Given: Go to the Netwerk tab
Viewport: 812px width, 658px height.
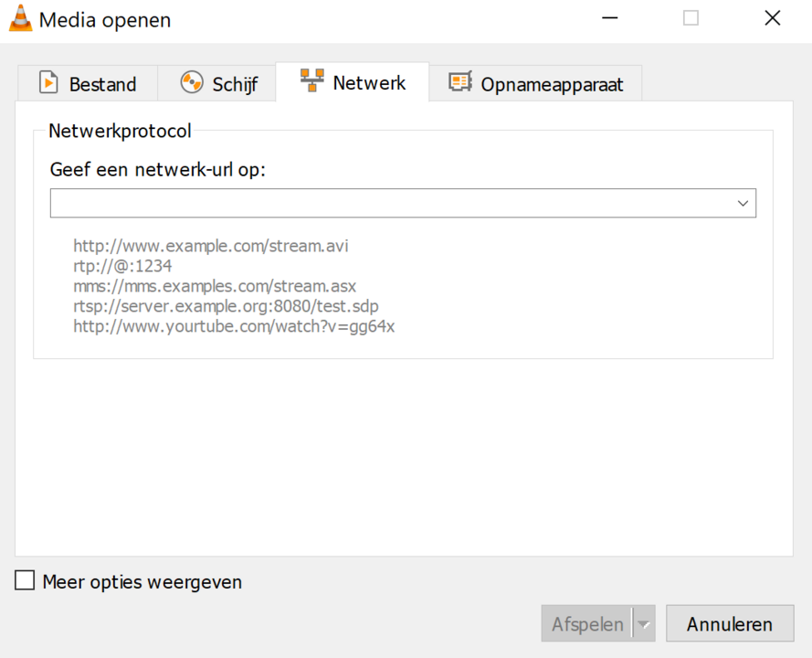Looking at the screenshot, I should [x=353, y=83].
